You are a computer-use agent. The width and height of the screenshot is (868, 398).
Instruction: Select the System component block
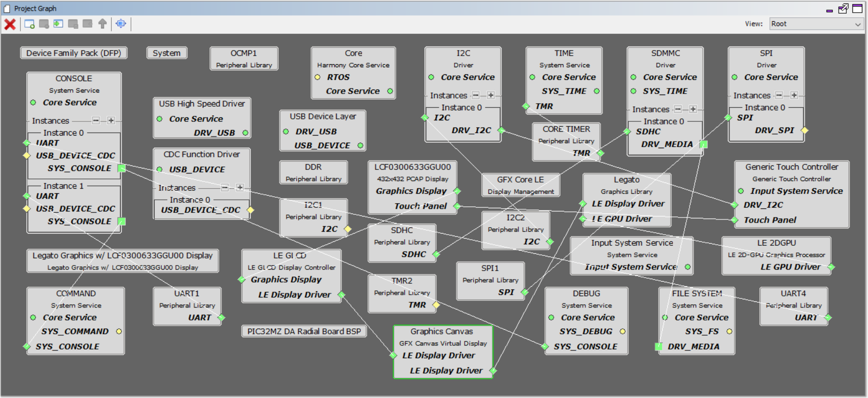pyautogui.click(x=166, y=53)
